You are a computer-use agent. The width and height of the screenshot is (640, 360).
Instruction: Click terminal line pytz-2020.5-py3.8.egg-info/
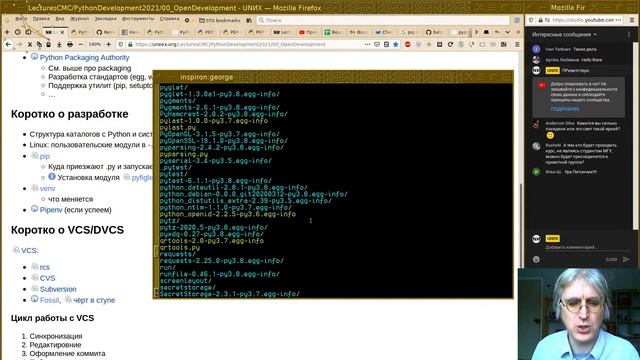(213, 227)
